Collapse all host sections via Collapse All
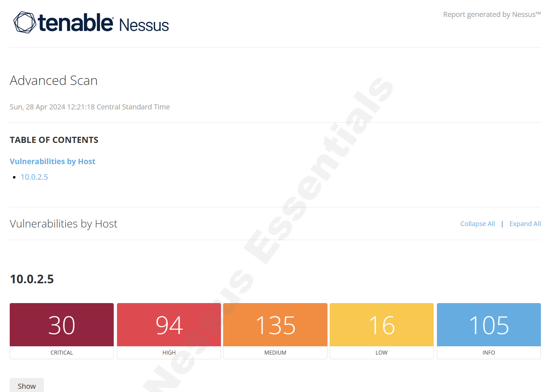Screen dimensions: 551x392 tap(478, 224)
